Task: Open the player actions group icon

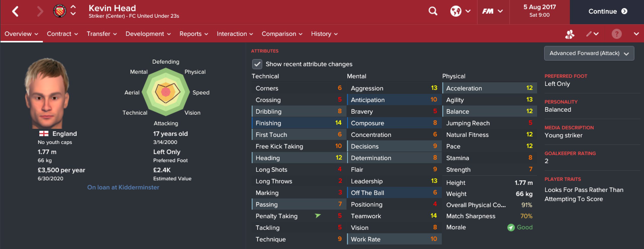Action: 570,34
